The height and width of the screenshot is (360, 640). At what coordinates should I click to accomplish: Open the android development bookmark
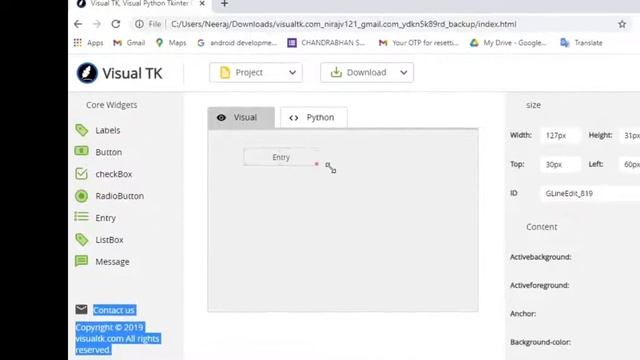point(237,42)
